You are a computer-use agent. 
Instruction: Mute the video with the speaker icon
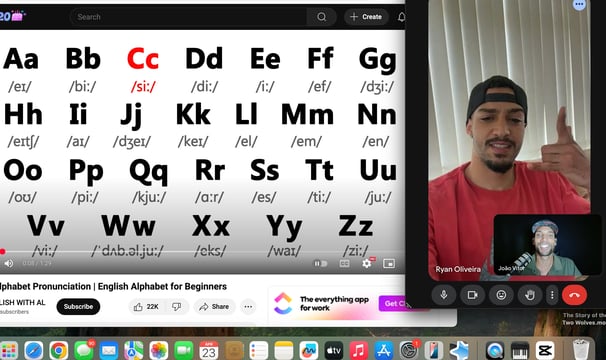(9, 263)
